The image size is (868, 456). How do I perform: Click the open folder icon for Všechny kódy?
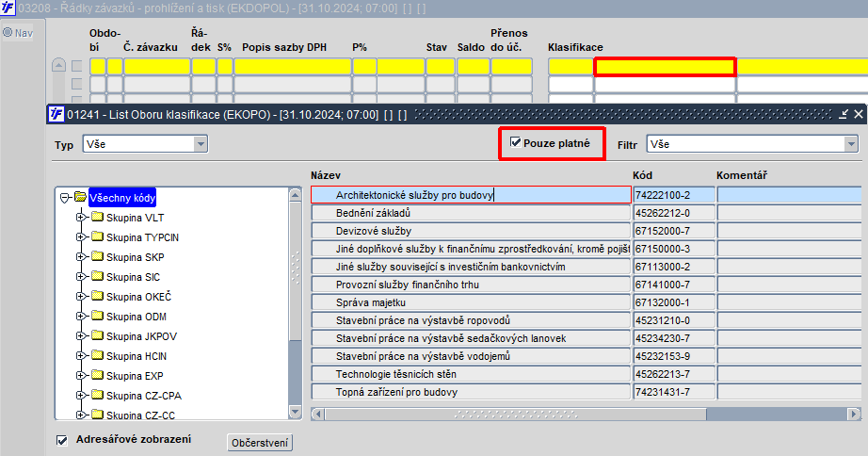point(81,197)
